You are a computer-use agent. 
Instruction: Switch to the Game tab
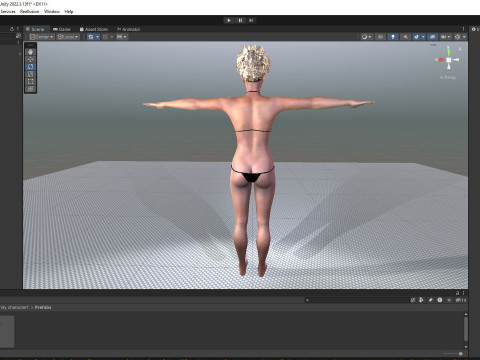tap(62, 29)
